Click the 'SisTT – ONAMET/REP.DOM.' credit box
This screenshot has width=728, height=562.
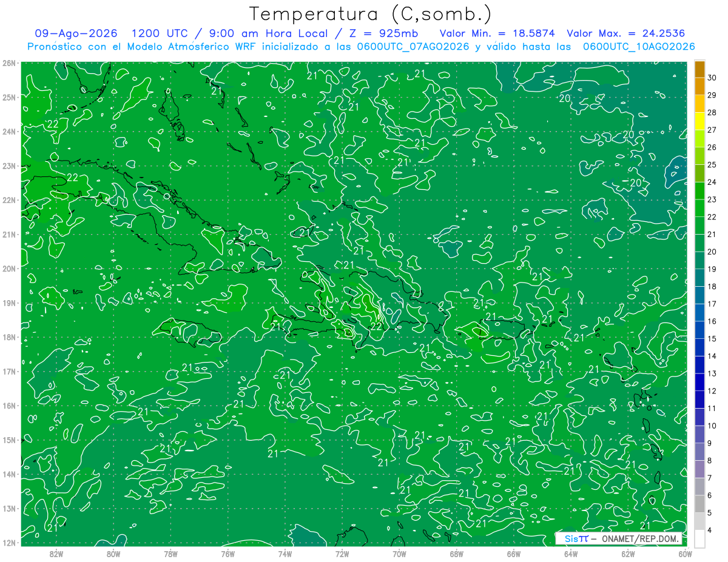coord(618,538)
